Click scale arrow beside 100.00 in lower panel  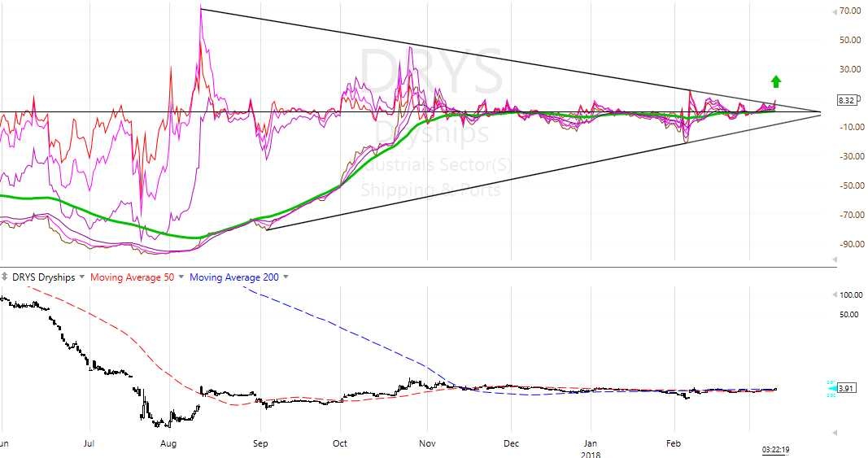(834, 294)
